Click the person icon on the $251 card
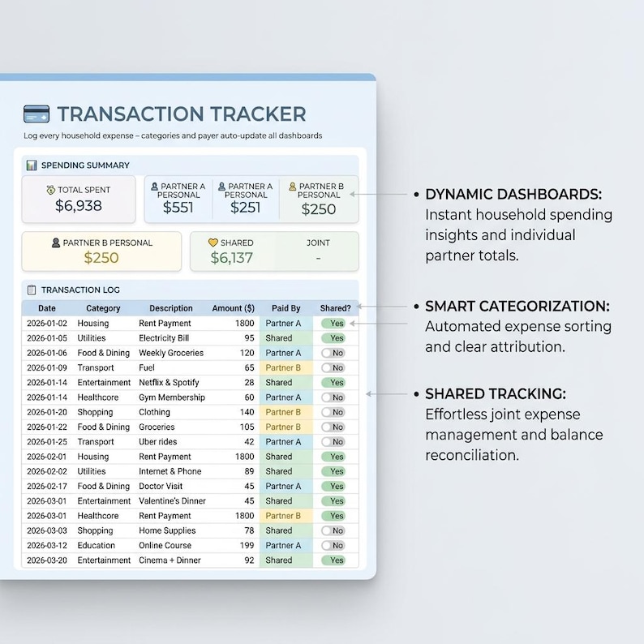The height and width of the screenshot is (644, 644). point(221,187)
